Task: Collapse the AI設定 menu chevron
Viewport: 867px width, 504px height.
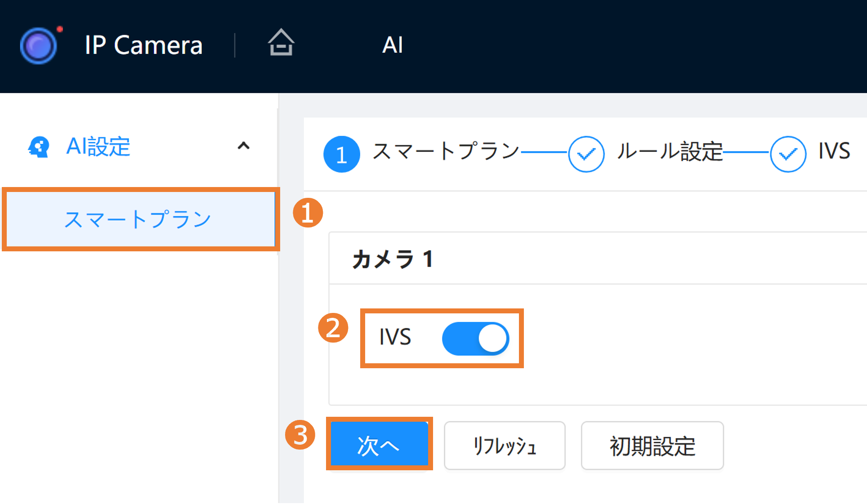Action: pyautogui.click(x=243, y=146)
